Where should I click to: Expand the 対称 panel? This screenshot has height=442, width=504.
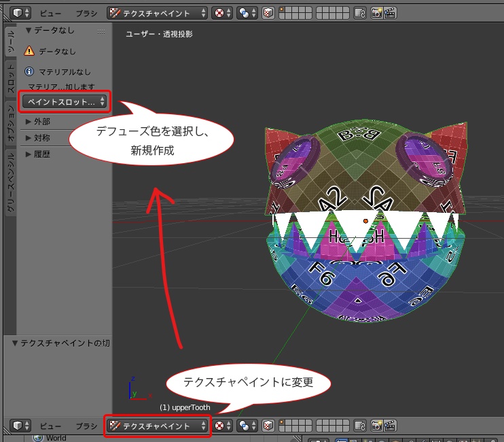[37, 137]
